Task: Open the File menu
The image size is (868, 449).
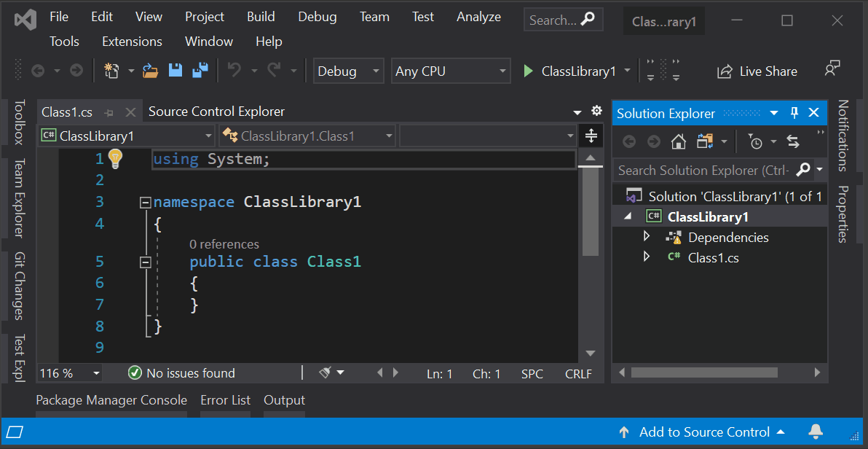Action: point(59,17)
